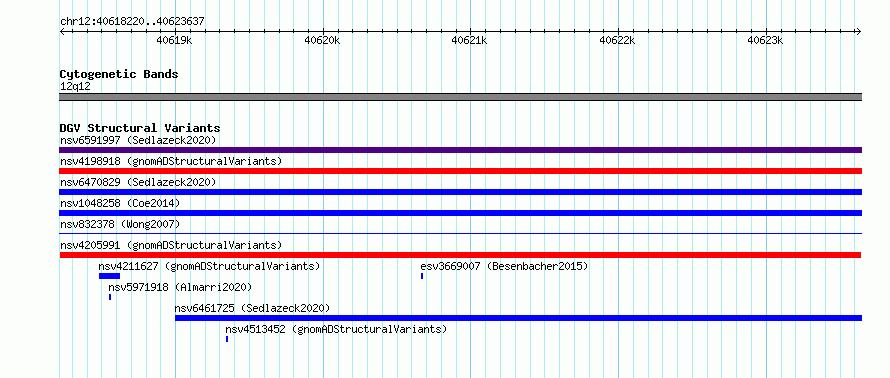Click the 40623k ruler tick label
Image resolution: width=890 pixels, height=378 pixels.
click(765, 40)
